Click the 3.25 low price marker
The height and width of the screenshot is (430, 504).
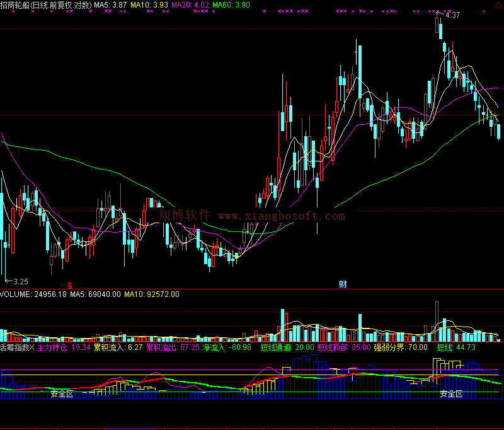point(21,282)
